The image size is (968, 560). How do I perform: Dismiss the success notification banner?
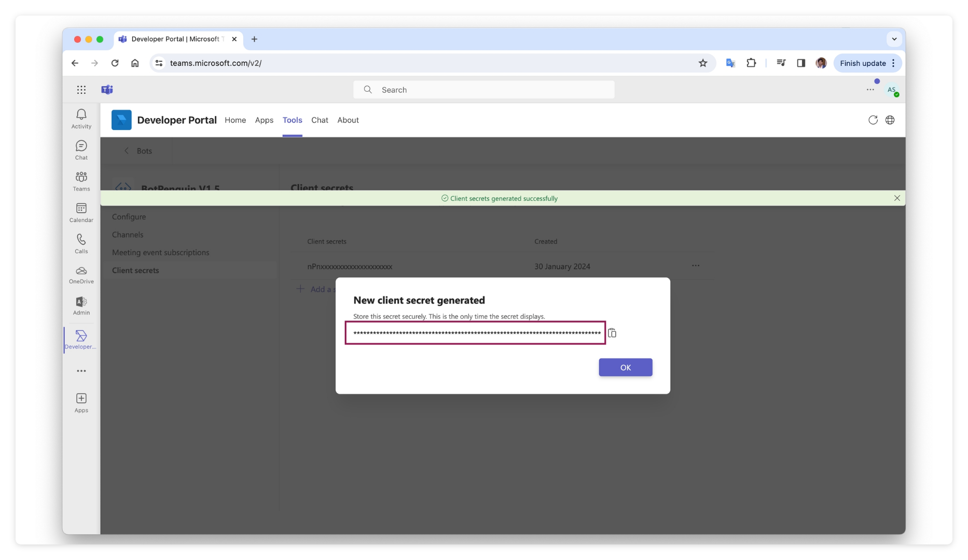[897, 198]
